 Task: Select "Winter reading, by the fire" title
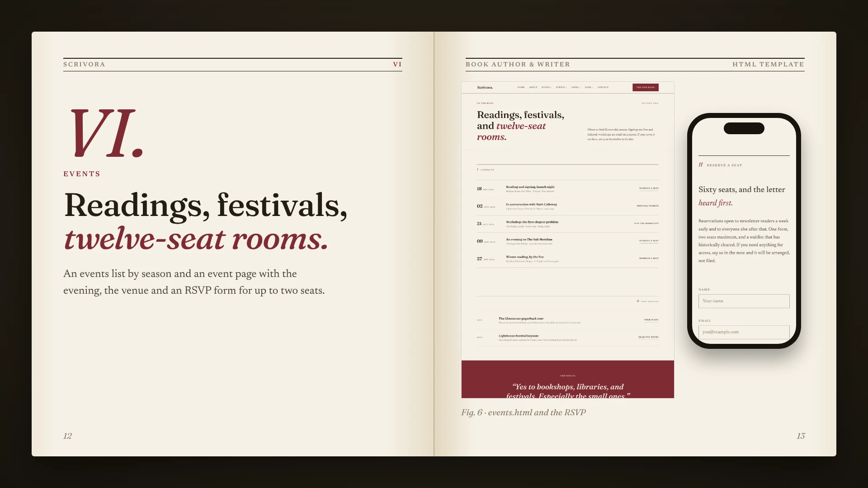tap(525, 257)
